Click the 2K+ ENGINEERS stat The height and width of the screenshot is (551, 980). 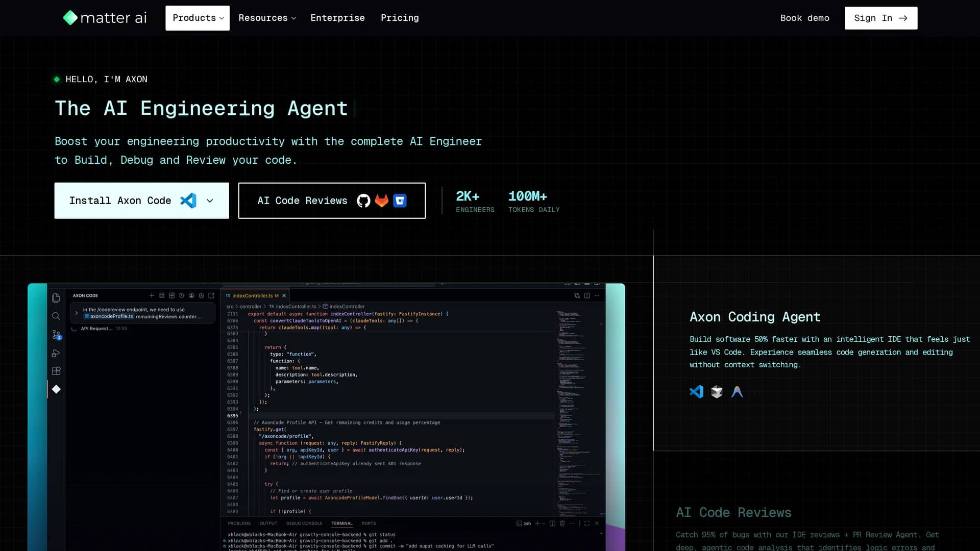[475, 202]
